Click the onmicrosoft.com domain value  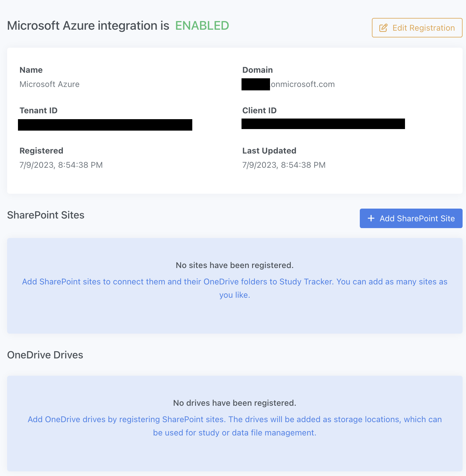coord(303,84)
